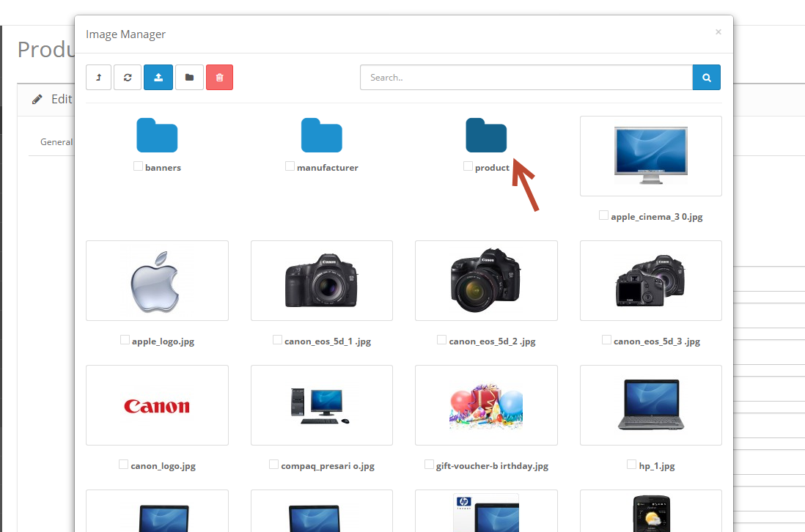The image size is (805, 532).
Task: Open the product folder icon
Action: coord(486,136)
